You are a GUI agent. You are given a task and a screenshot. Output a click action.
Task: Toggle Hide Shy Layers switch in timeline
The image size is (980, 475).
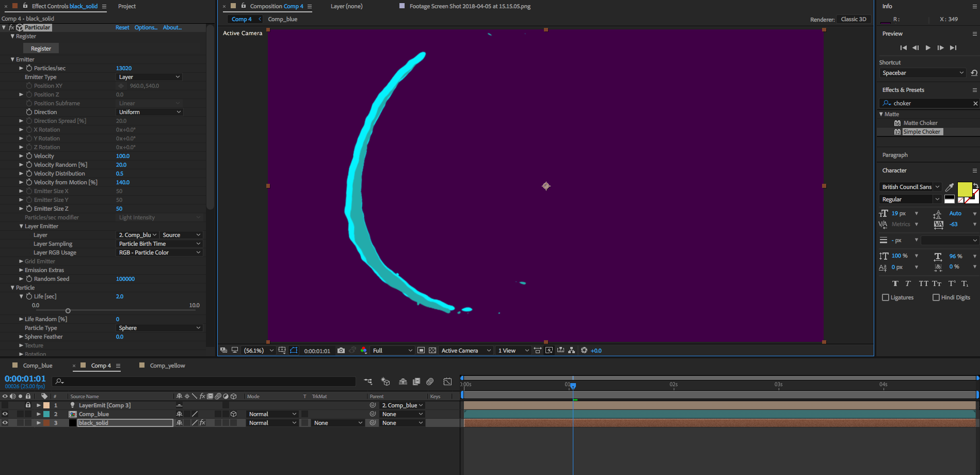[403, 382]
